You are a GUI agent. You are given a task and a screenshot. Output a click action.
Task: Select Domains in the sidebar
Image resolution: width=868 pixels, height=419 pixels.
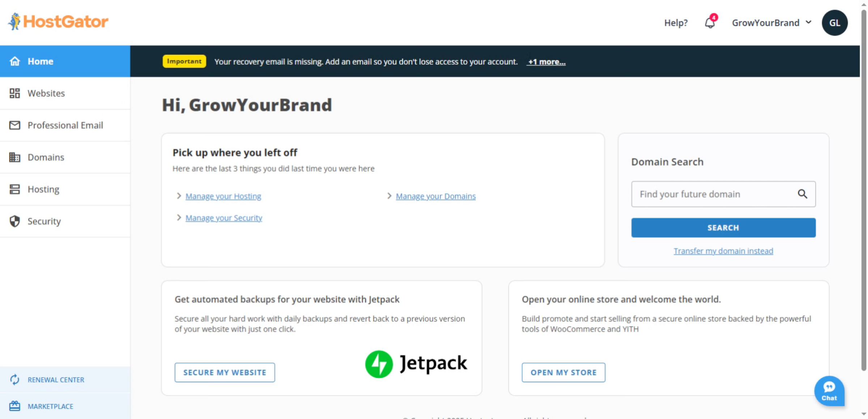coord(46,157)
